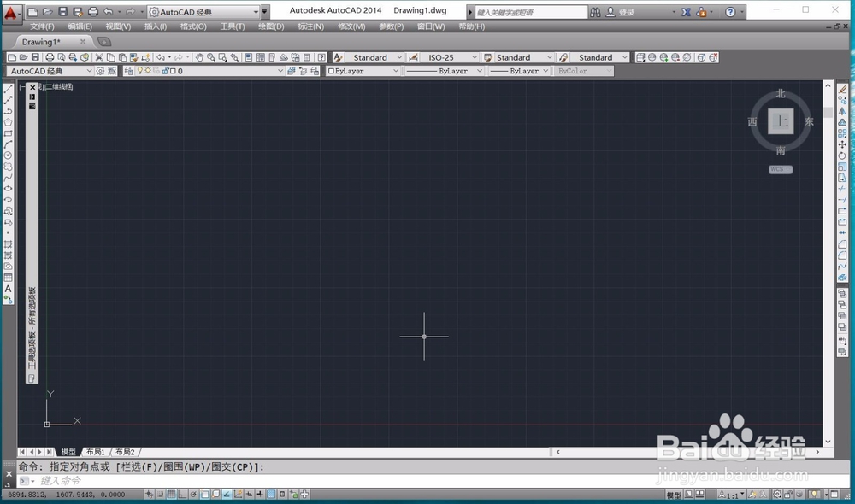
Task: Click the keyword search field in title bar
Action: click(531, 11)
